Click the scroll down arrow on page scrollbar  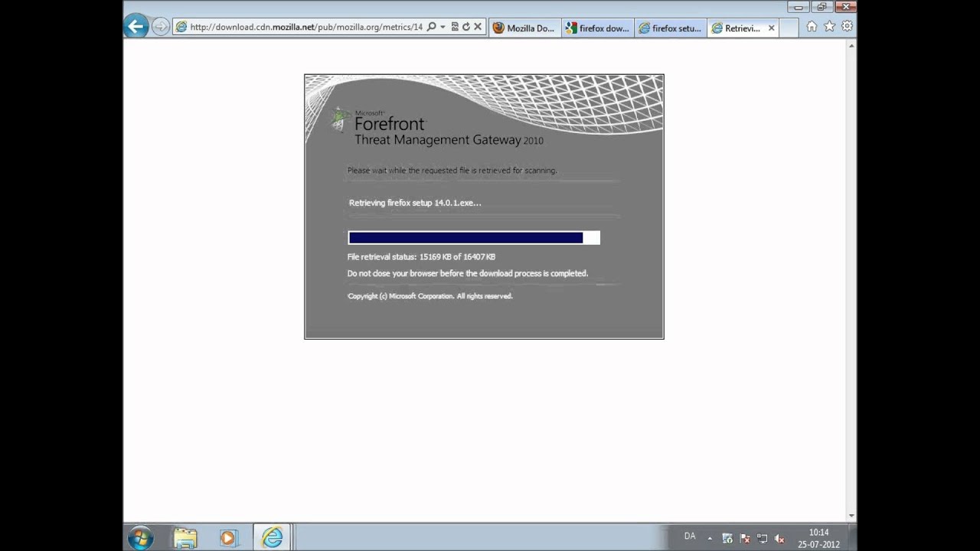(x=851, y=517)
